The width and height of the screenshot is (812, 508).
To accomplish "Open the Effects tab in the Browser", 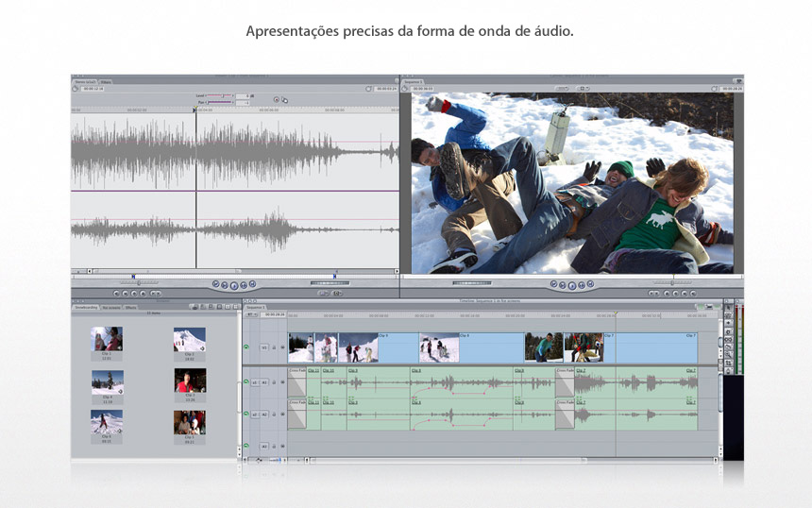I will (130, 307).
